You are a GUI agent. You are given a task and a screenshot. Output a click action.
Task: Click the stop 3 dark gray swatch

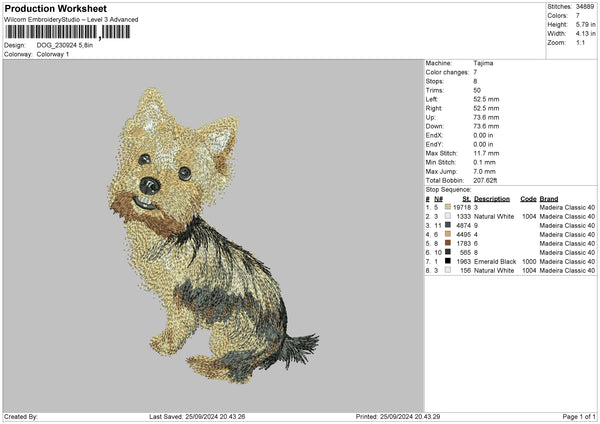coord(448,225)
